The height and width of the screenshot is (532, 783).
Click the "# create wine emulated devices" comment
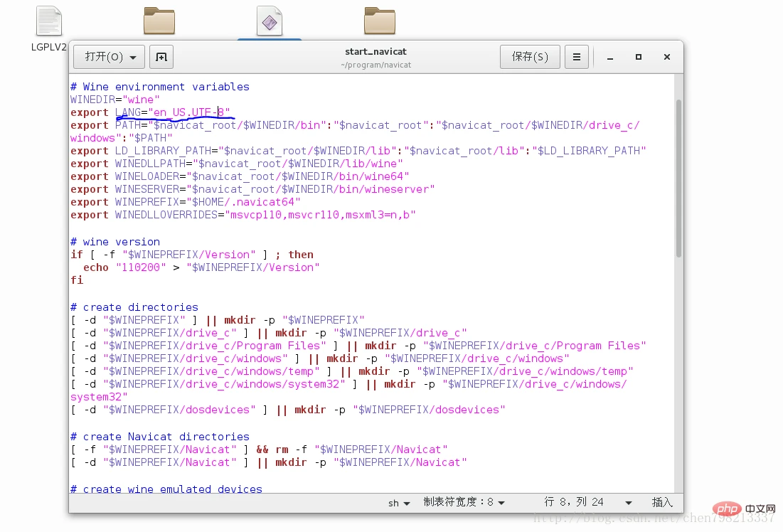[x=166, y=489]
